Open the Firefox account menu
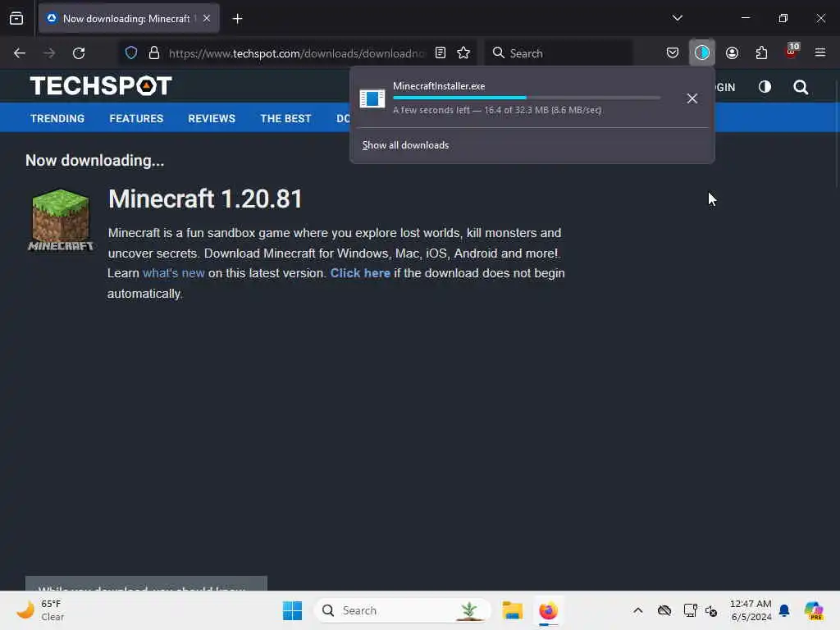 [732, 53]
